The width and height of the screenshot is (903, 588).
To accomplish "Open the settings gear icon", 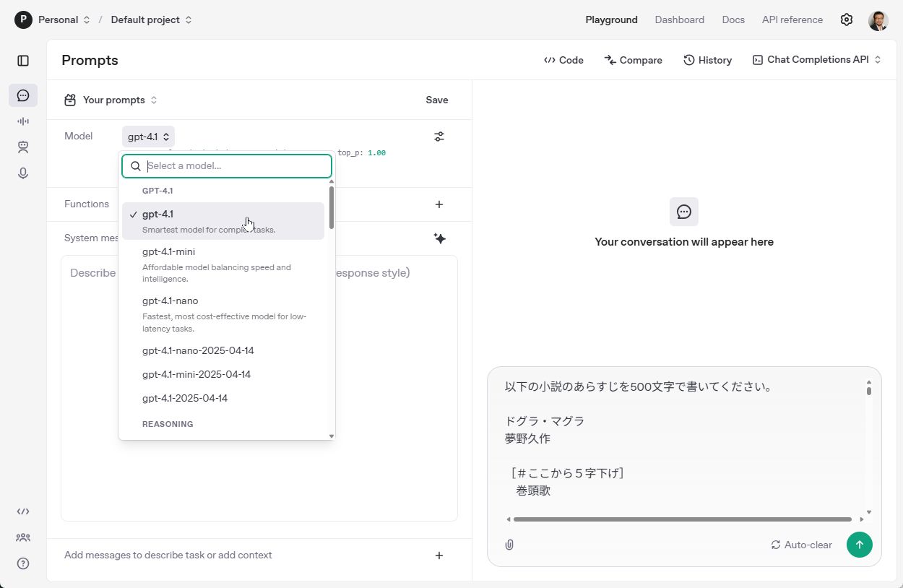I will [847, 20].
